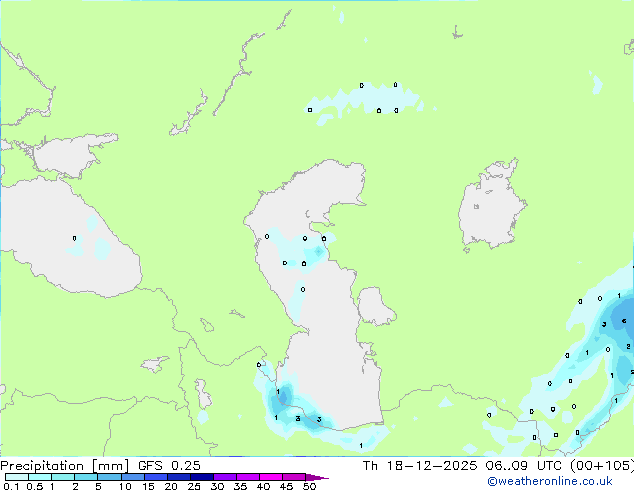Click the 'Th 18-12-2025' date text
Viewport: 634px width, 490px height.
click(x=420, y=466)
